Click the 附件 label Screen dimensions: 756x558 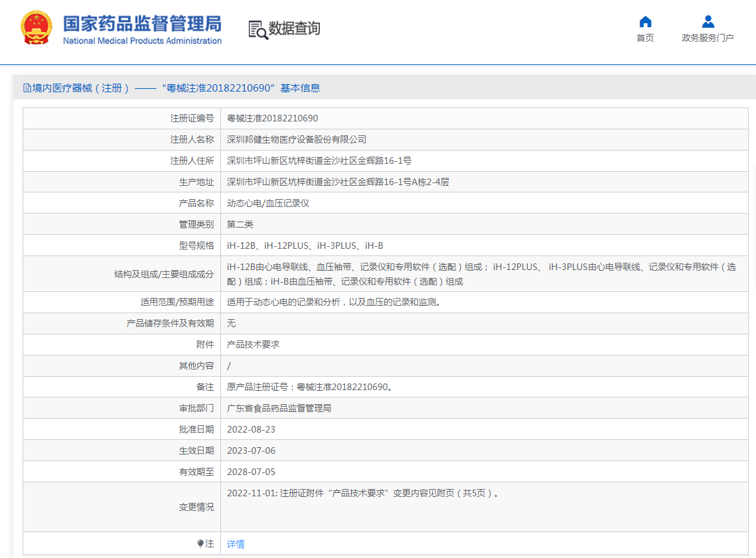(205, 344)
